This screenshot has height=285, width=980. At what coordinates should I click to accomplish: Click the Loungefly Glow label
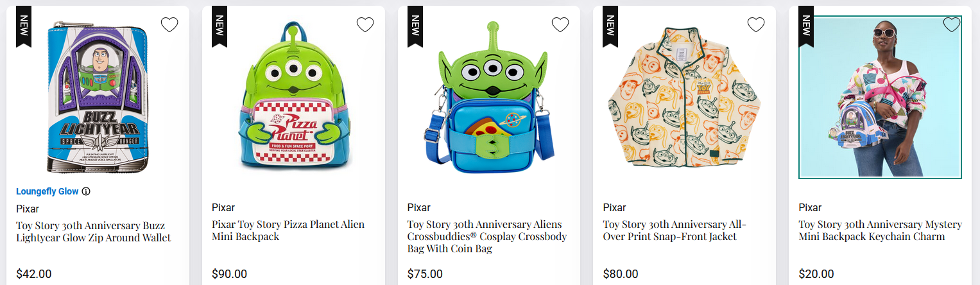[x=47, y=191]
